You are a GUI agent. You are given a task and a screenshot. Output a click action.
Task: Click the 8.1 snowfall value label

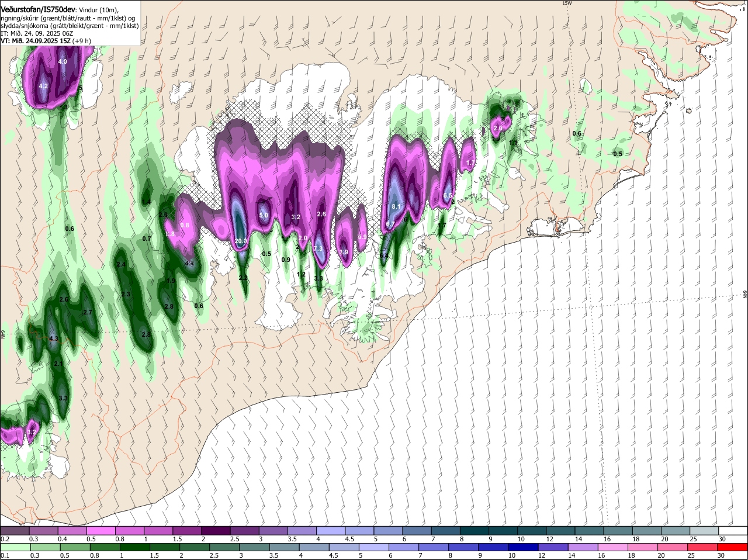396,206
